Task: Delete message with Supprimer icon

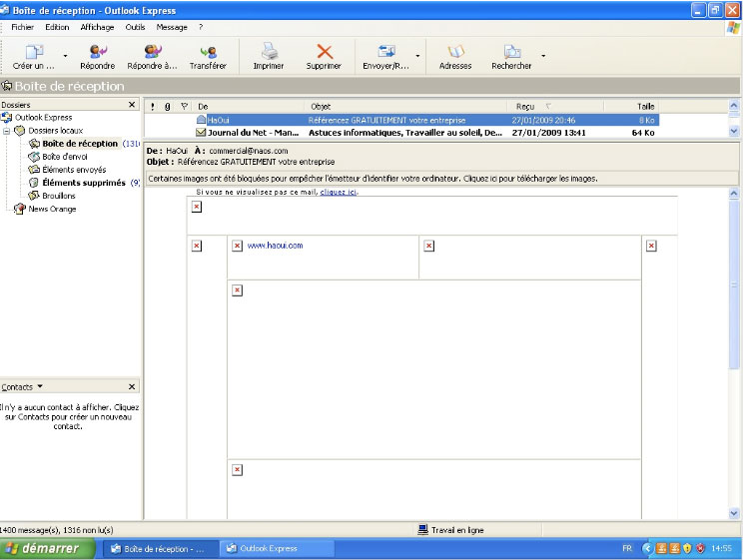Action: (324, 51)
